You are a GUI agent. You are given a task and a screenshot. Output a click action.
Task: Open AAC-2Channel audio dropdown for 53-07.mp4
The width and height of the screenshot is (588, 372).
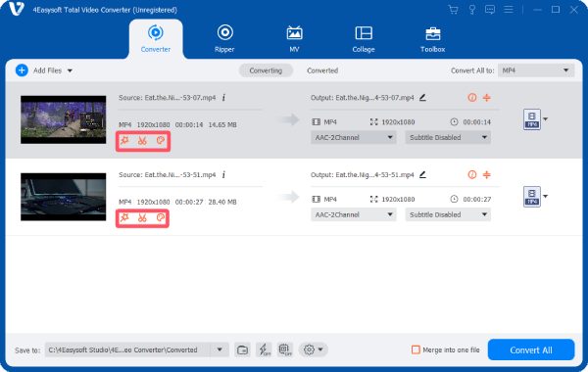pos(353,137)
